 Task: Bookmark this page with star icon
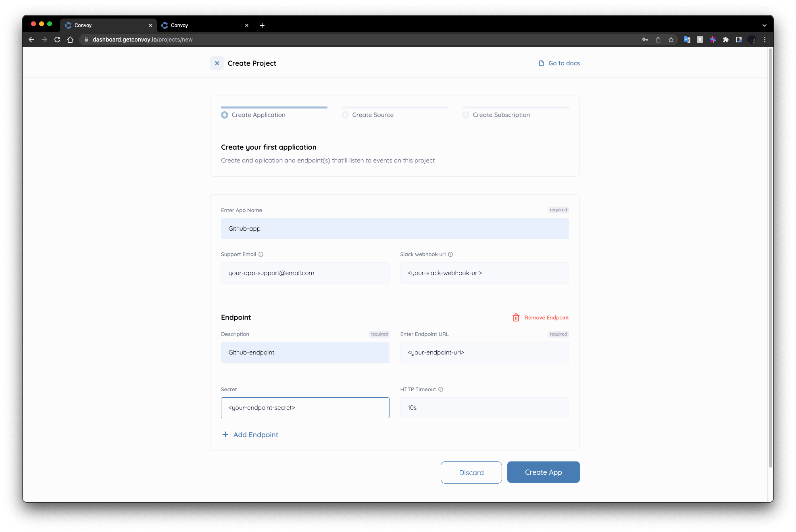coord(671,40)
